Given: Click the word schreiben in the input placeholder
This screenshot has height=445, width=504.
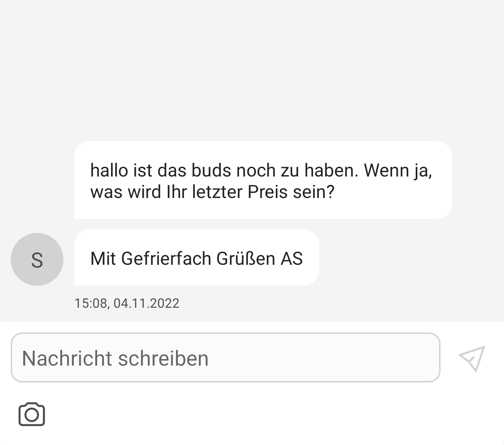Looking at the screenshot, I should [x=163, y=359].
